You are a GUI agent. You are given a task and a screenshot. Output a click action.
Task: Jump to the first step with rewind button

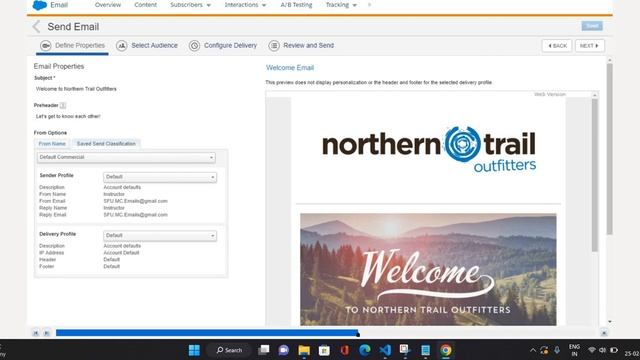pyautogui.click(x=36, y=333)
